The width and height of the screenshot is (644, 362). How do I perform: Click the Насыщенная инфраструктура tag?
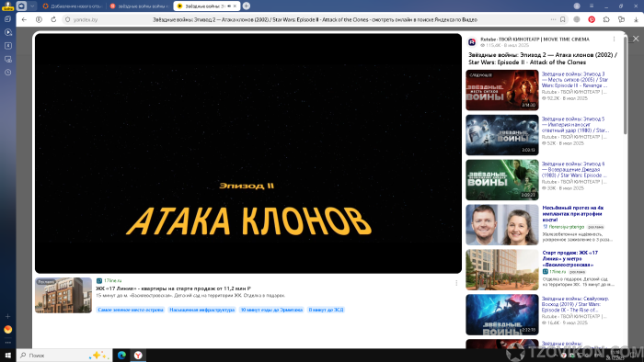(201, 310)
